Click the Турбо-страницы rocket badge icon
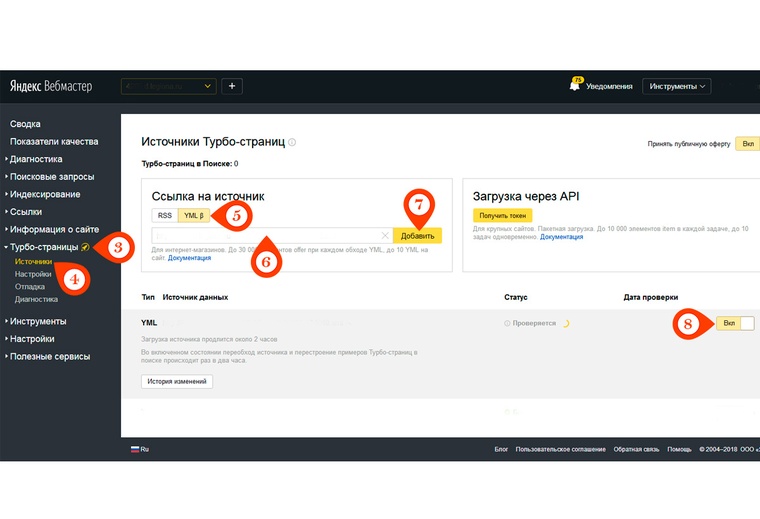The image size is (760, 519). click(85, 247)
